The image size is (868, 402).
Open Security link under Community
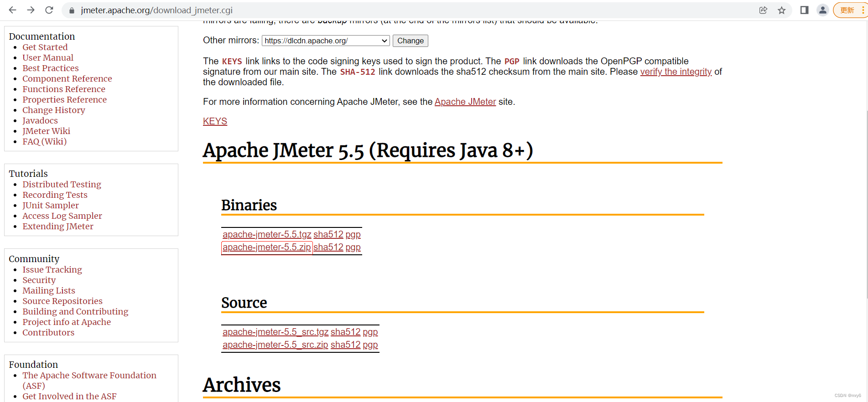[39, 280]
